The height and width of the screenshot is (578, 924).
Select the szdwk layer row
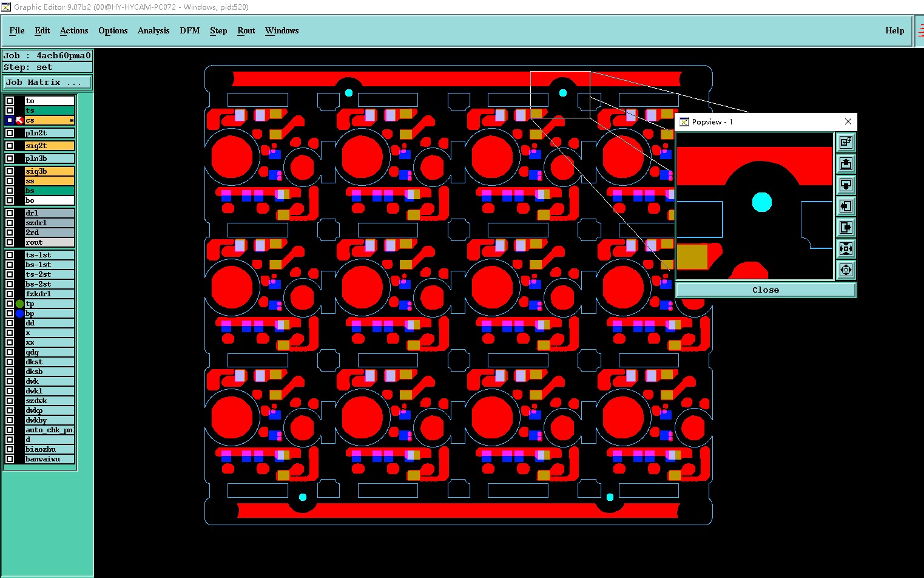(x=49, y=401)
